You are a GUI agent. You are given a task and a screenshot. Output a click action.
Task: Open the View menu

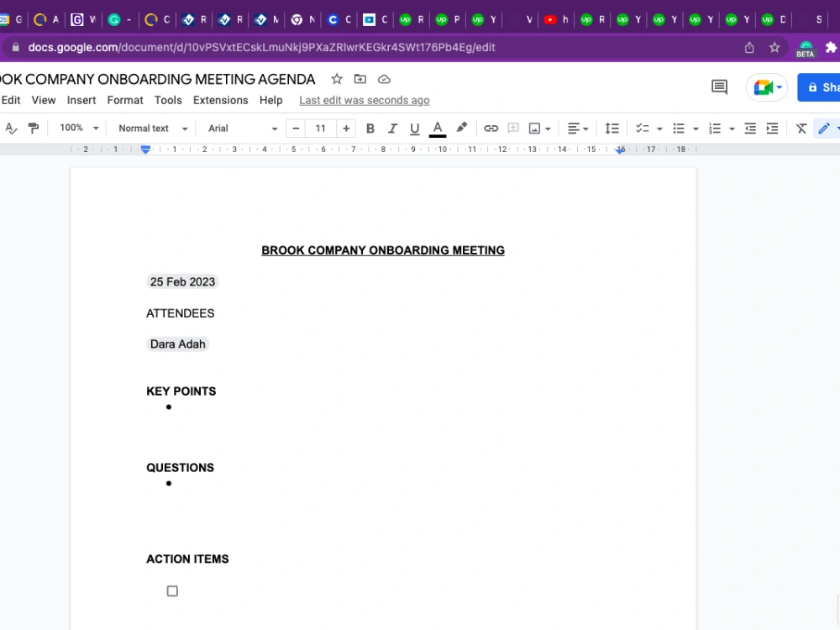[44, 100]
